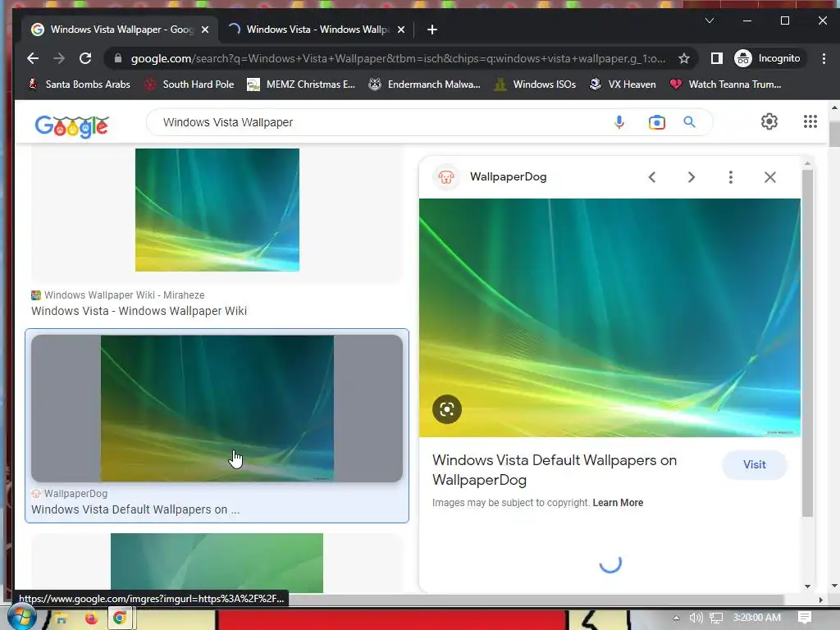The image size is (840, 630).
Task: Show hidden tray icons arrow
Action: pyautogui.click(x=676, y=618)
